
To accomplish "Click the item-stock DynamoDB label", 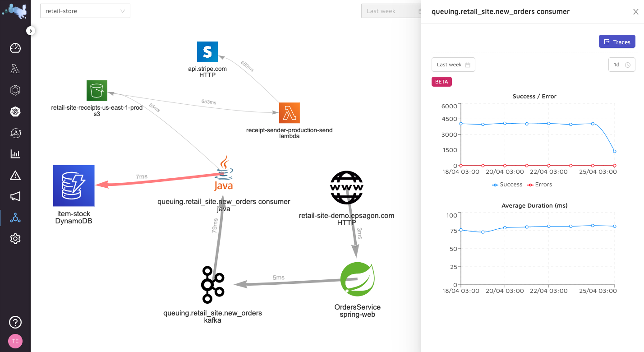I will (74, 217).
